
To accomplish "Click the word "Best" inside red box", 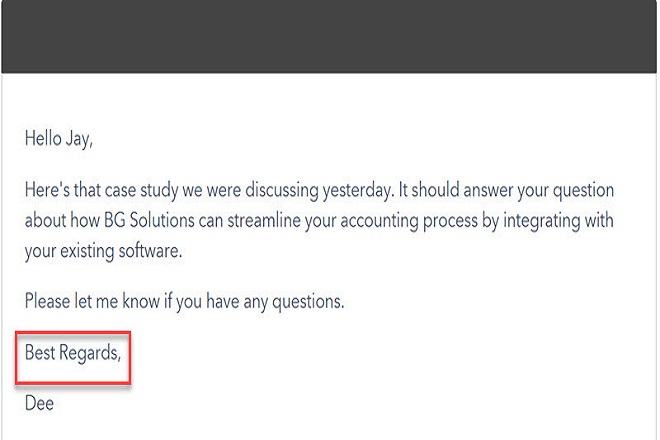I will tap(40, 352).
